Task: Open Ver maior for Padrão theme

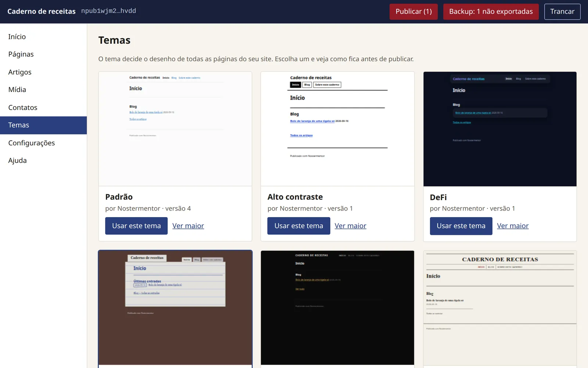Action: [188, 226]
